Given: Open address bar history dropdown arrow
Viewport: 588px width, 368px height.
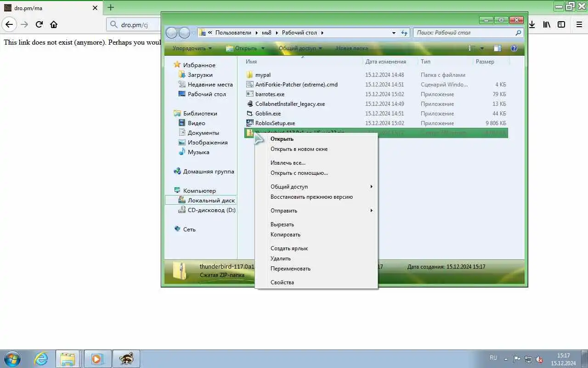Looking at the screenshot, I should coord(394,33).
